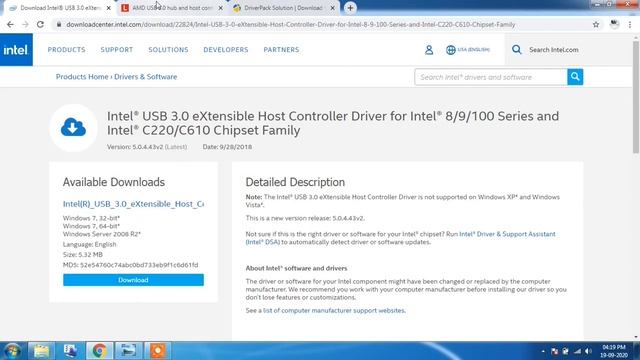Click the volume tray icon
The height and width of the screenshot is (360, 640).
click(588, 351)
